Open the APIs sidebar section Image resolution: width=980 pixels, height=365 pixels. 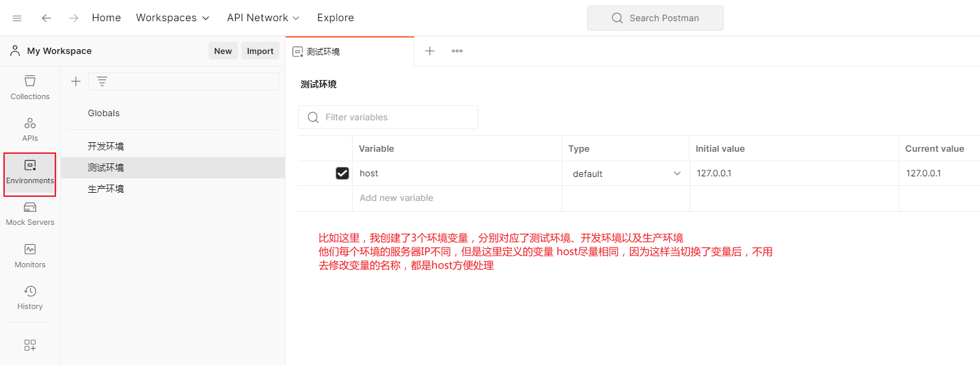pyautogui.click(x=30, y=129)
